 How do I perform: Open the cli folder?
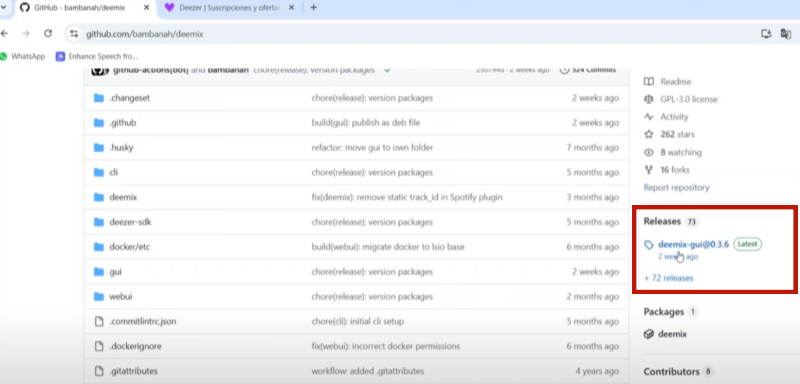pyautogui.click(x=113, y=172)
